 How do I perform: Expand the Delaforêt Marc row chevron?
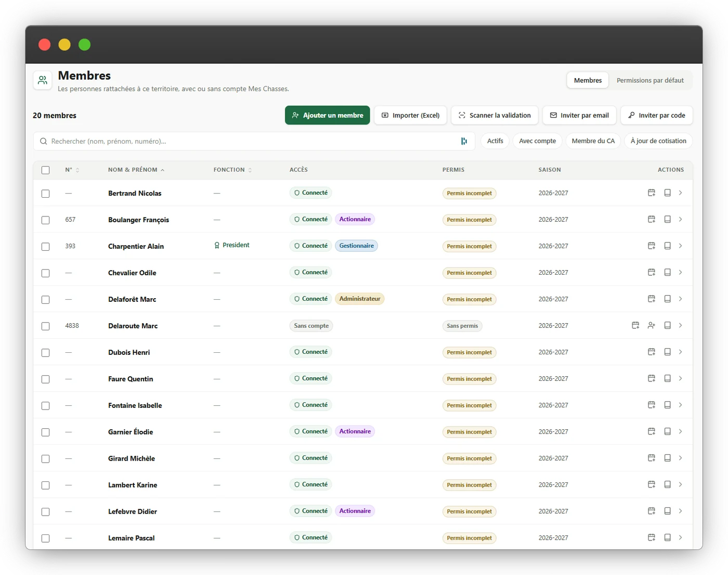pos(681,299)
